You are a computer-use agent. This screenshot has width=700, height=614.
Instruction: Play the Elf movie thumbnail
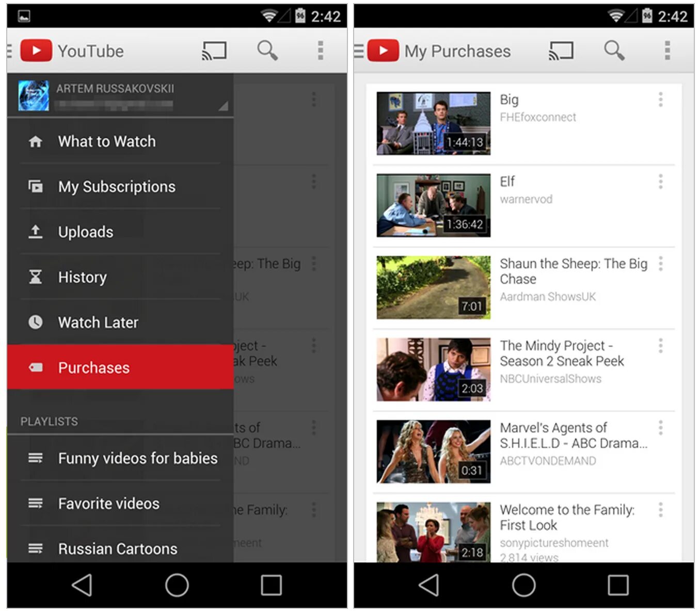tap(434, 205)
